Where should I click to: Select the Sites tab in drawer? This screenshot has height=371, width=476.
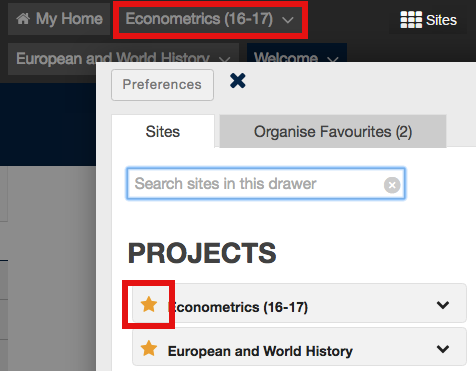coord(163,131)
